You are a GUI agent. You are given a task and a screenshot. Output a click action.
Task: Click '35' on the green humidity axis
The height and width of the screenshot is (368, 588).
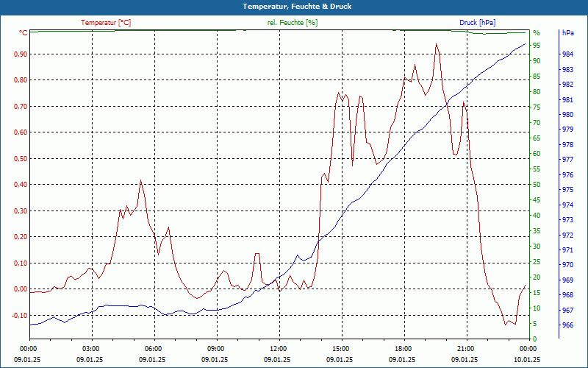537,231
